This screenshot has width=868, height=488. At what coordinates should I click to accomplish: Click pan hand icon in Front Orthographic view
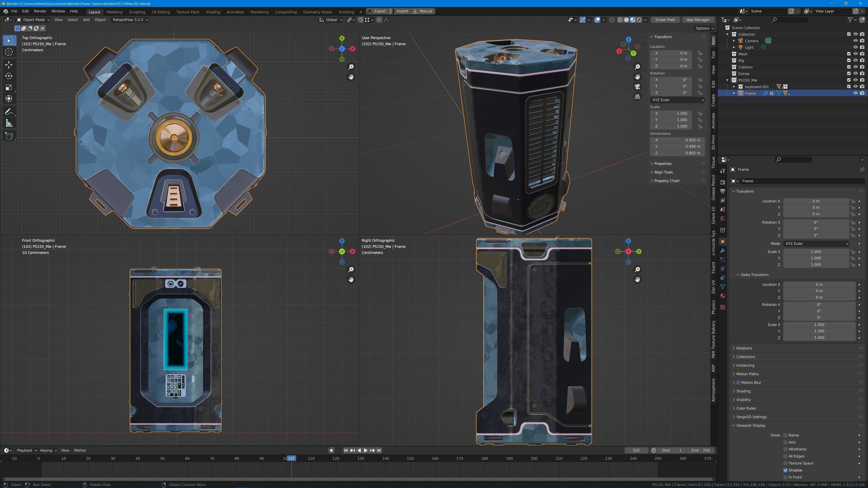pos(351,279)
